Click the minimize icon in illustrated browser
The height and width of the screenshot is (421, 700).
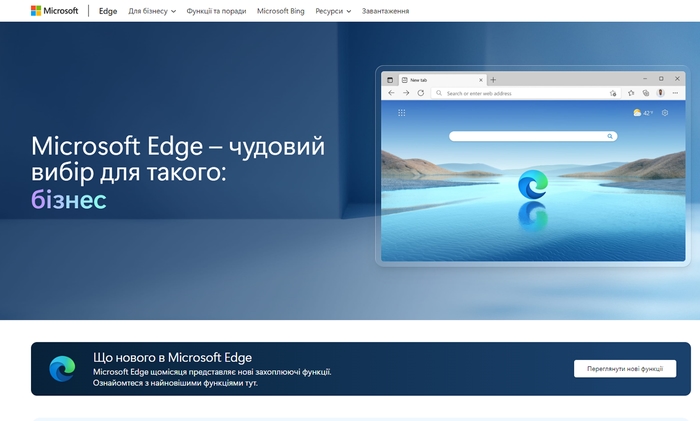645,79
